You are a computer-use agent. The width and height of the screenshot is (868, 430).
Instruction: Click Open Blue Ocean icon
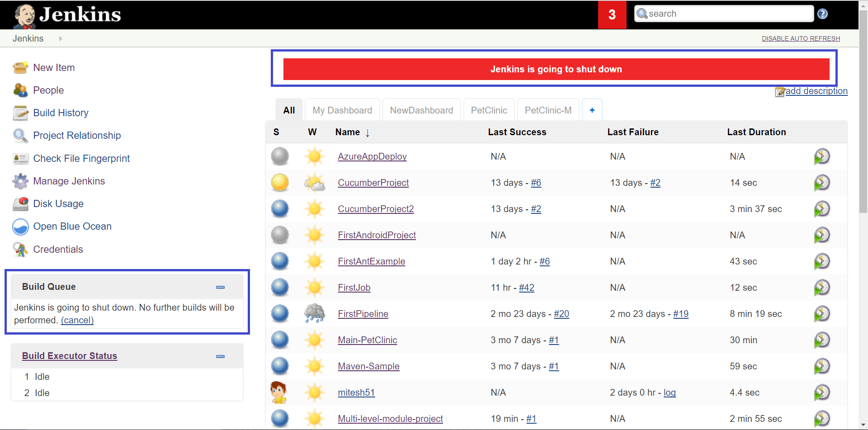pos(20,227)
